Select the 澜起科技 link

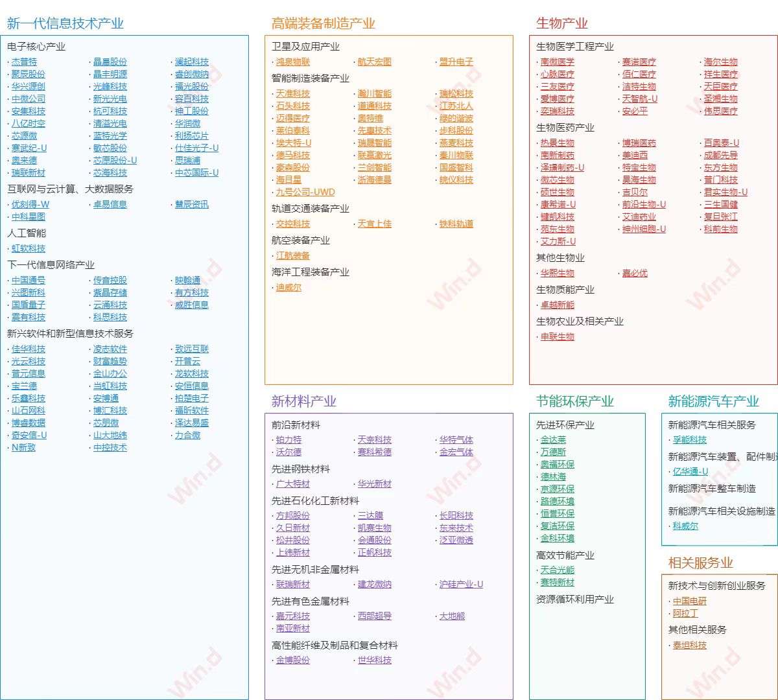coord(192,62)
